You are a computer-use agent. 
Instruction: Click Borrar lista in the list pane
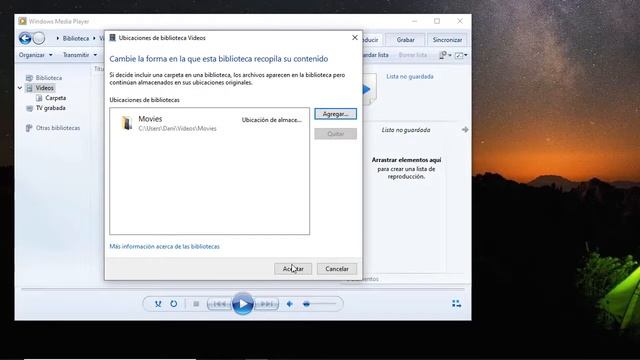413,55
